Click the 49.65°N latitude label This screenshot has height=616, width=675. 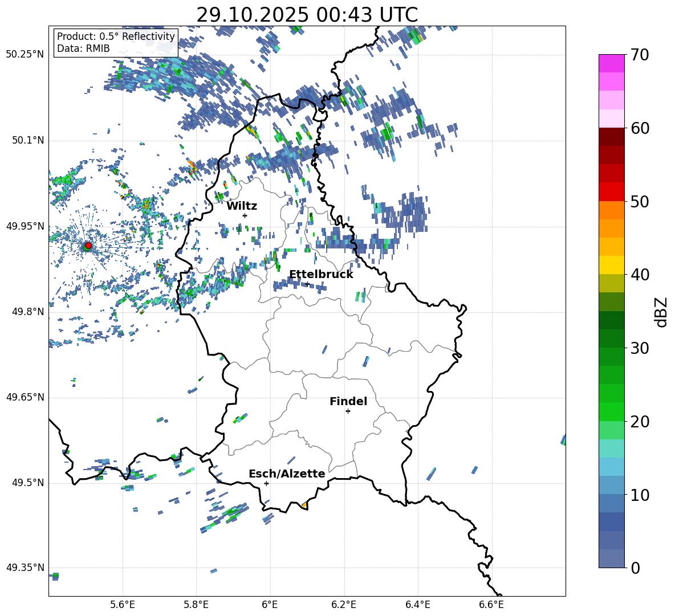(25, 397)
